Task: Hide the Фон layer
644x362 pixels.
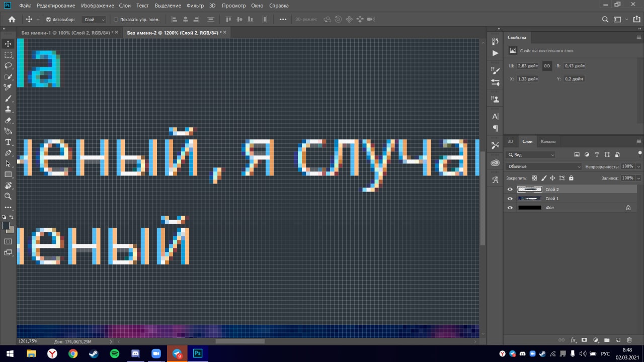Action: pyautogui.click(x=510, y=208)
